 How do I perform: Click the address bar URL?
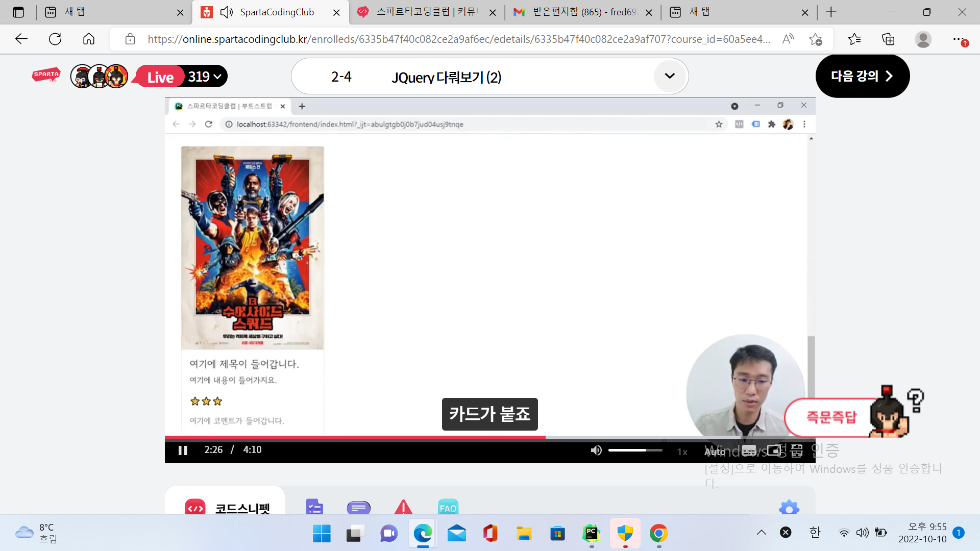pos(458,39)
